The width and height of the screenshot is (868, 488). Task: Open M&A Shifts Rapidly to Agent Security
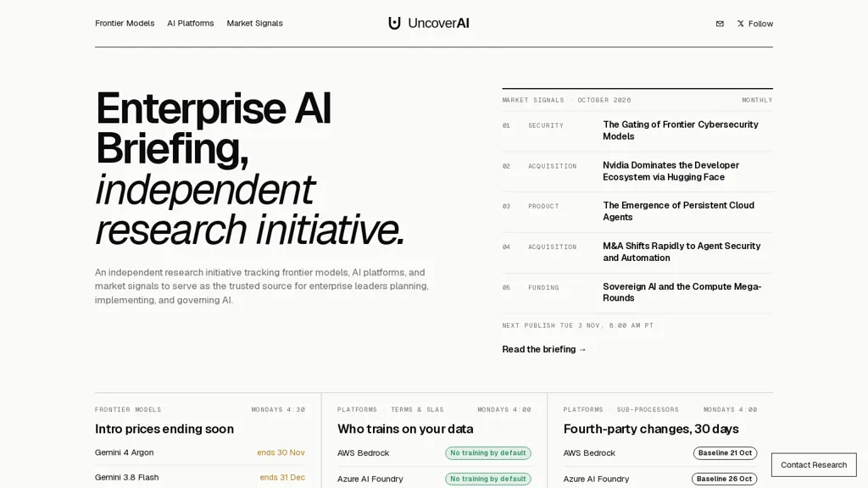(x=682, y=252)
